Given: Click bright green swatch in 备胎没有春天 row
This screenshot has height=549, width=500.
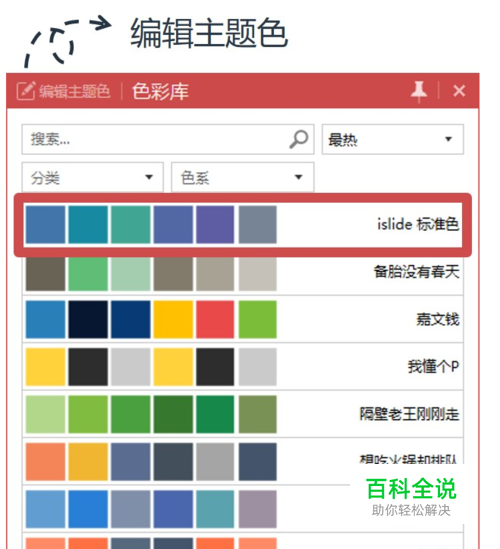Looking at the screenshot, I should (88, 274).
